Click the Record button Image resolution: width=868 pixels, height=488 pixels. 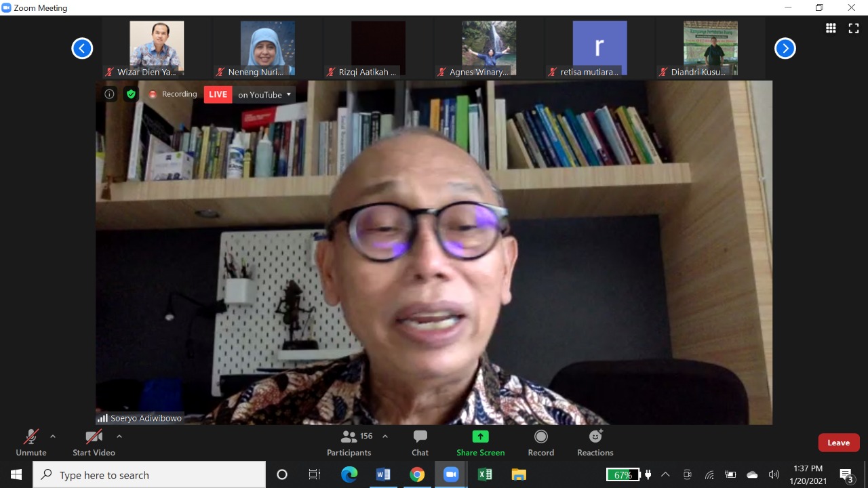[x=540, y=443]
